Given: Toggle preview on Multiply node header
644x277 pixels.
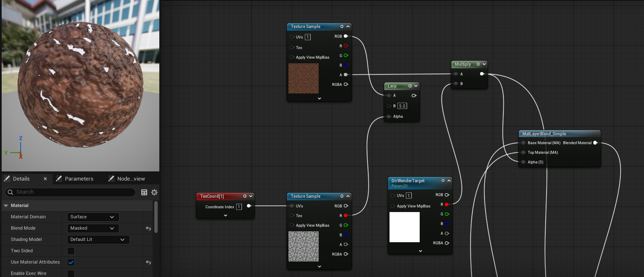Looking at the screenshot, I should click(x=478, y=64).
